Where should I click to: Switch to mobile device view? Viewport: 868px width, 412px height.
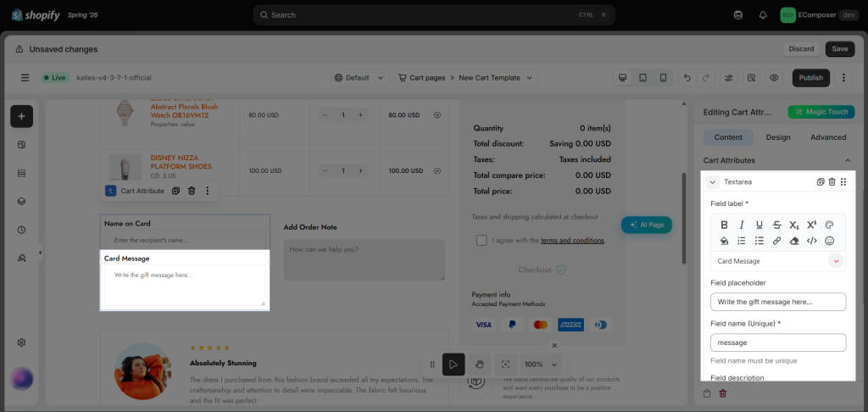[x=663, y=77]
